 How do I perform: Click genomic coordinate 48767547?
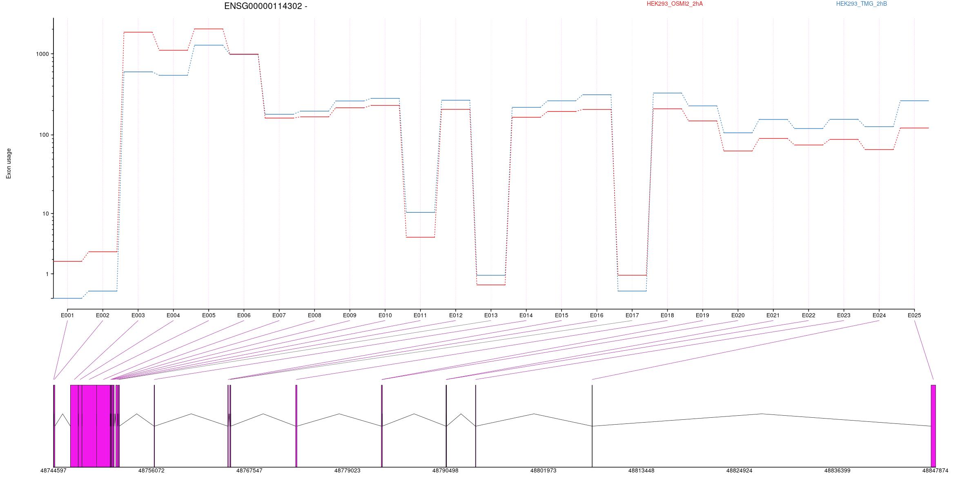click(249, 471)
